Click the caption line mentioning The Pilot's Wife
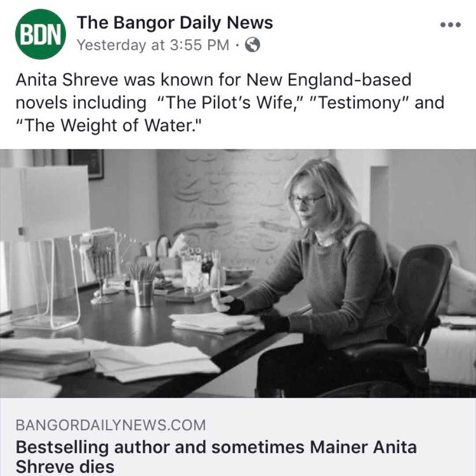The width and height of the screenshot is (476, 476). coord(230,103)
